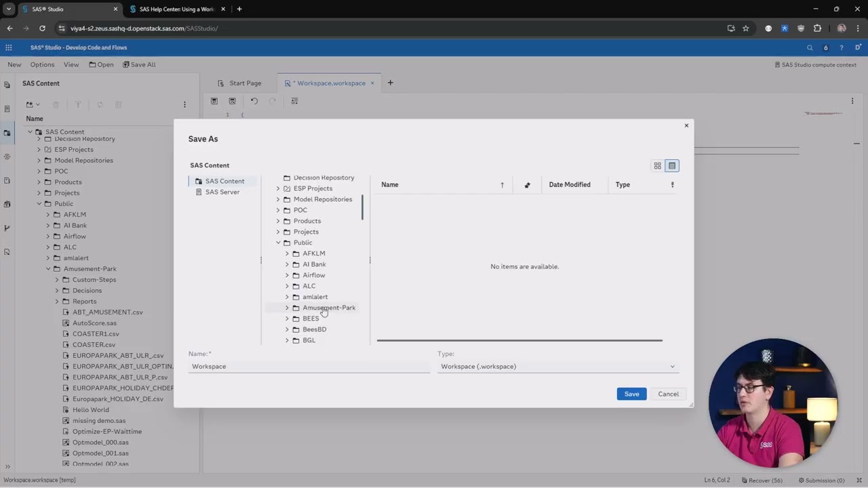Expand Model Repositories in dialog tree
Image resolution: width=868 pixels, height=488 pixels.
pos(278,199)
